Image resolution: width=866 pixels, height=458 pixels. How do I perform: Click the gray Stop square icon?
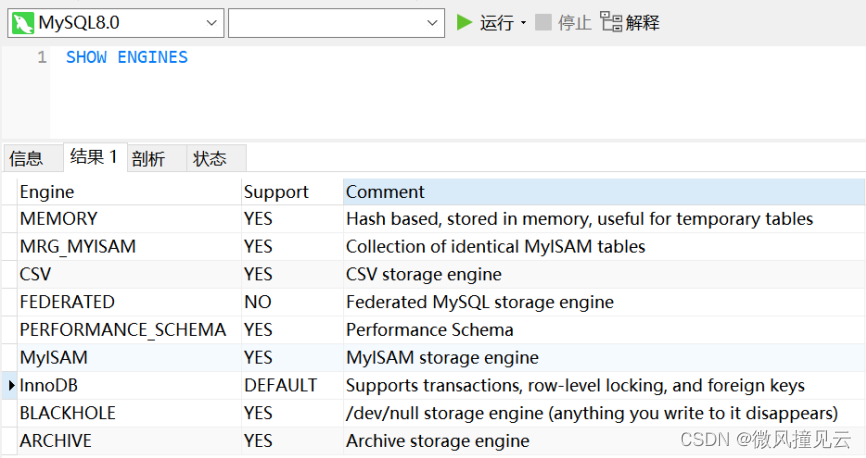point(543,23)
